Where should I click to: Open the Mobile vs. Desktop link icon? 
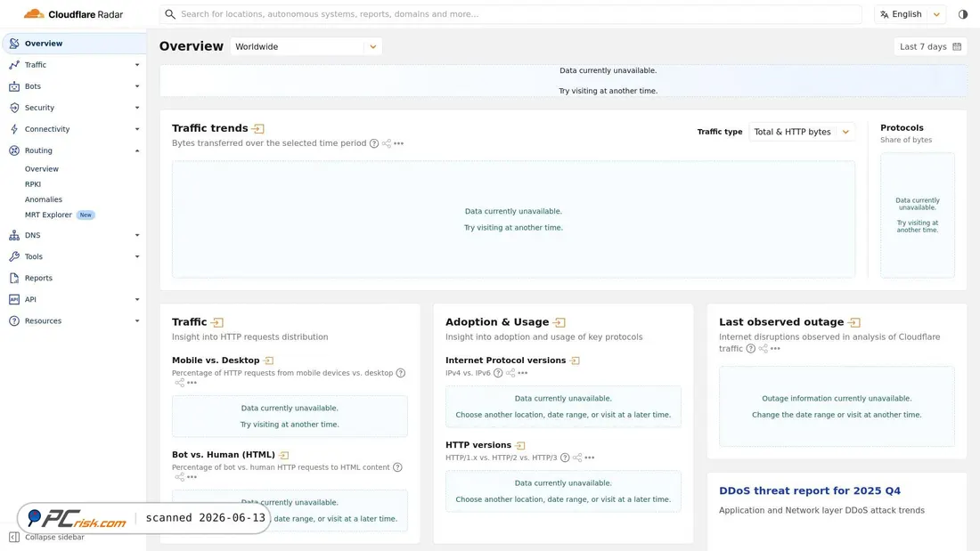[269, 361]
